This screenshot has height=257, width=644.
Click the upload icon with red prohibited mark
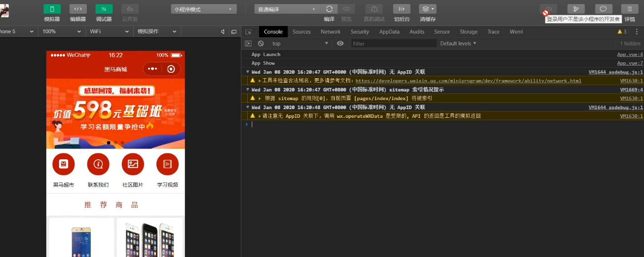(x=548, y=10)
